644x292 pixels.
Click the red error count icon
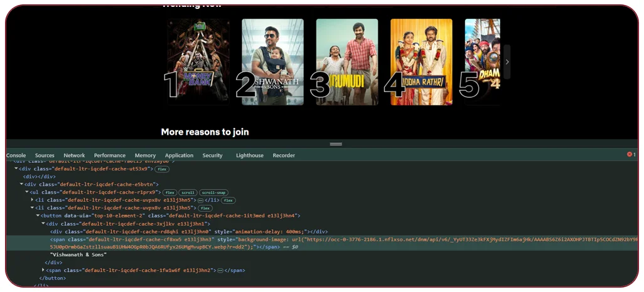[629, 155]
